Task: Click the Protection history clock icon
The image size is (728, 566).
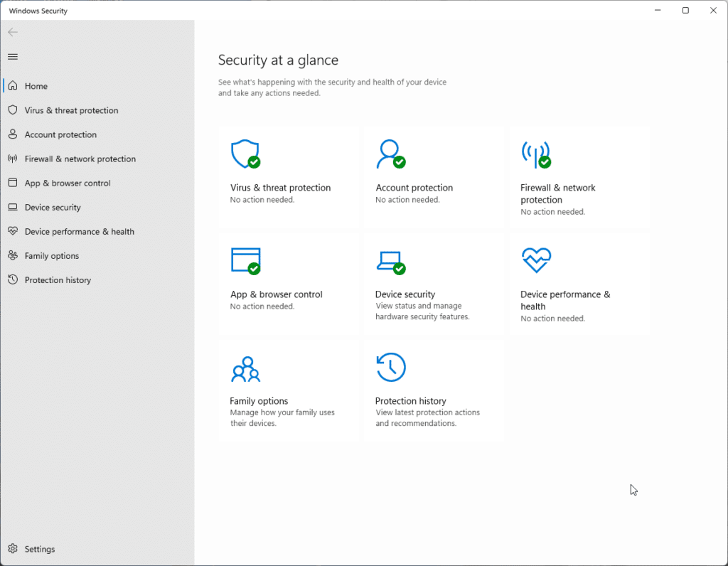Action: 390,367
